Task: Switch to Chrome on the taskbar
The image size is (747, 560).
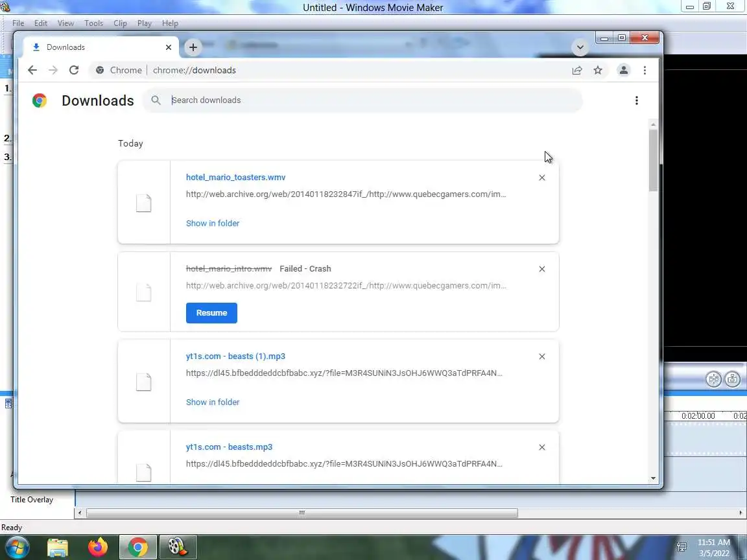Action: coord(137,547)
